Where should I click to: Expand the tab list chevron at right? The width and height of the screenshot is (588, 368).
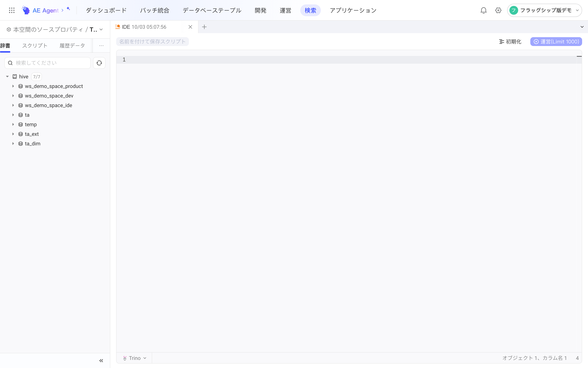click(x=582, y=27)
